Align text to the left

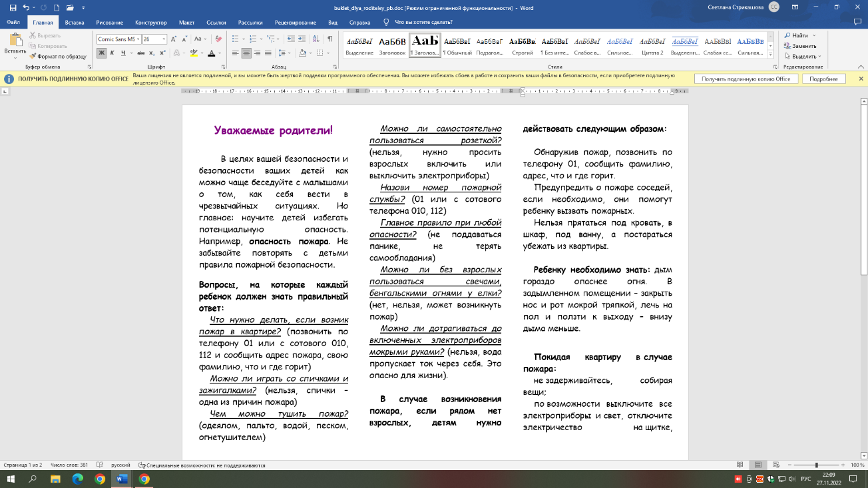point(235,53)
